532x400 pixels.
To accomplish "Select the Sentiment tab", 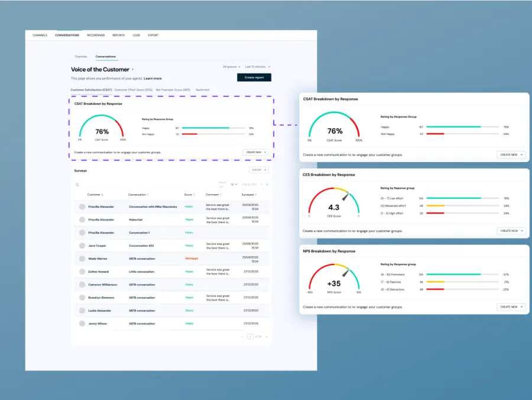I will pos(202,89).
